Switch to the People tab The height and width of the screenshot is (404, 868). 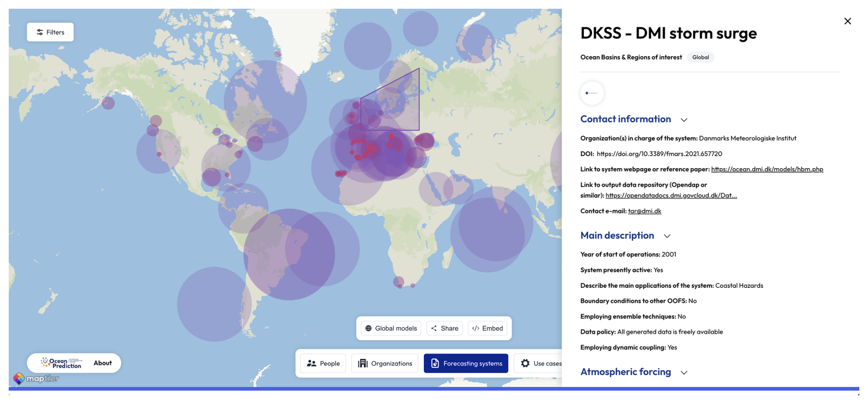pyautogui.click(x=323, y=364)
